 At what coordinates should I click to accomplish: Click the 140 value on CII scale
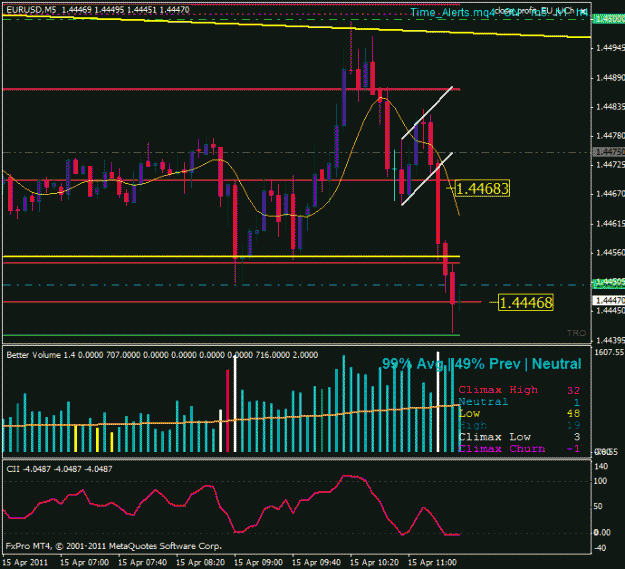[x=601, y=466]
